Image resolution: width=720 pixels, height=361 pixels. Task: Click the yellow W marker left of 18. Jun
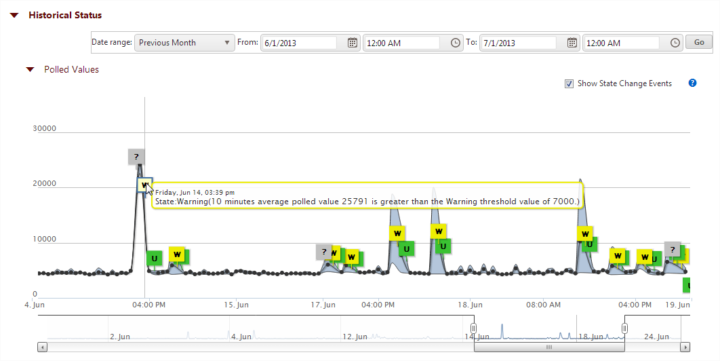pos(439,231)
